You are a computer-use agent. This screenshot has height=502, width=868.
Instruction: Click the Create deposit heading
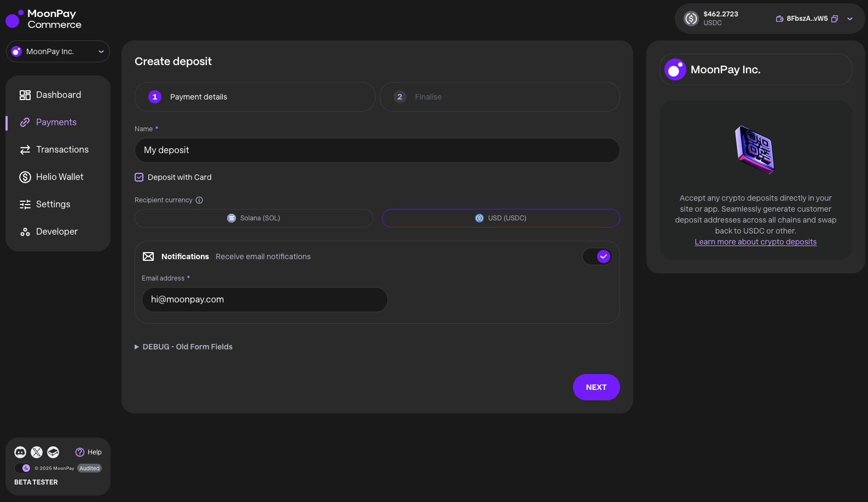click(x=173, y=61)
